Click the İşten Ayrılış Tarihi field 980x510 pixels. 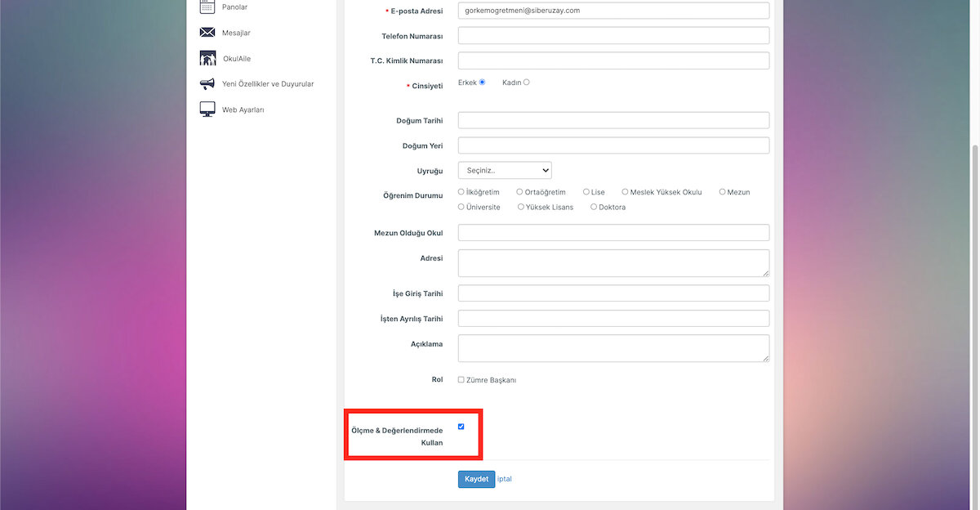pyautogui.click(x=613, y=318)
